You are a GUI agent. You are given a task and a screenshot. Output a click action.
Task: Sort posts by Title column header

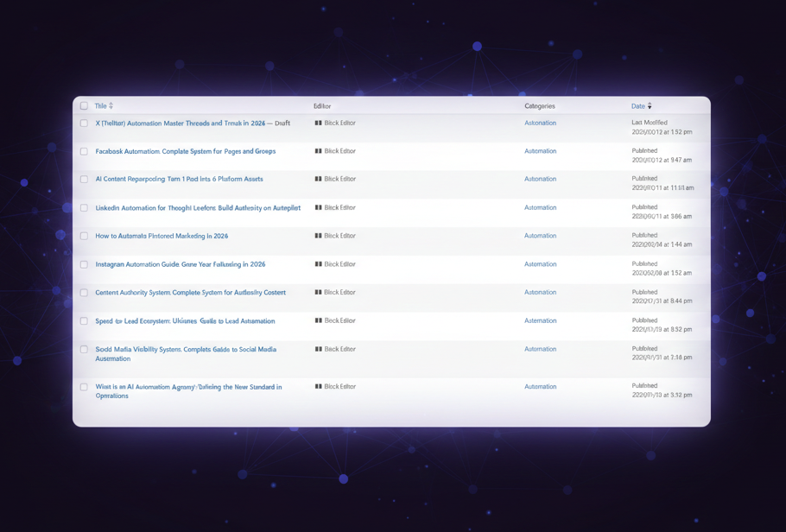click(x=100, y=106)
